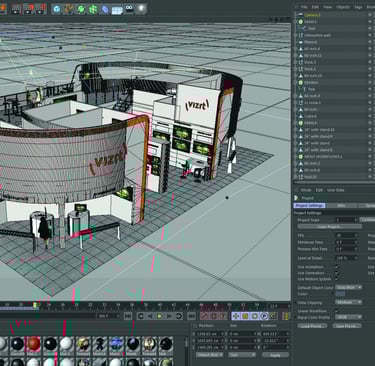The width and height of the screenshot is (375, 366).
Task: Open the Floor environment icon
Action: click(117, 9)
